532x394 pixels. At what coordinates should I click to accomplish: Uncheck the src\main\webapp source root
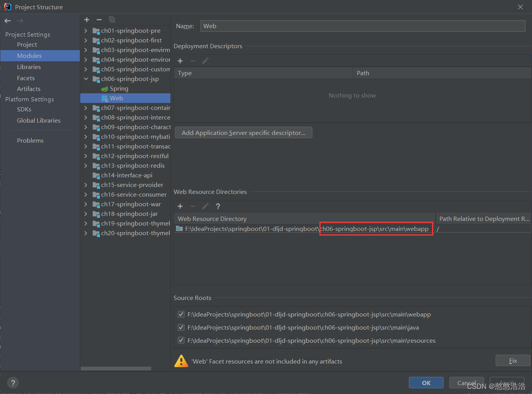pyautogui.click(x=181, y=314)
